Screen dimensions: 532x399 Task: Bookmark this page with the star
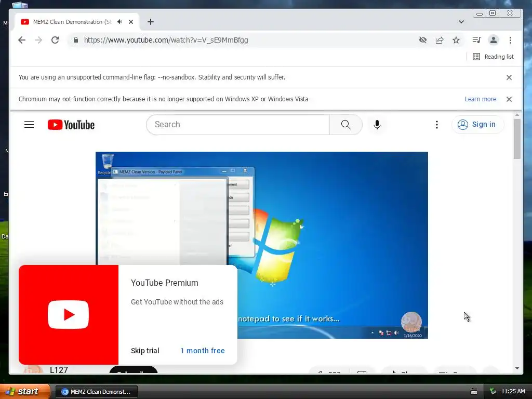tap(456, 40)
